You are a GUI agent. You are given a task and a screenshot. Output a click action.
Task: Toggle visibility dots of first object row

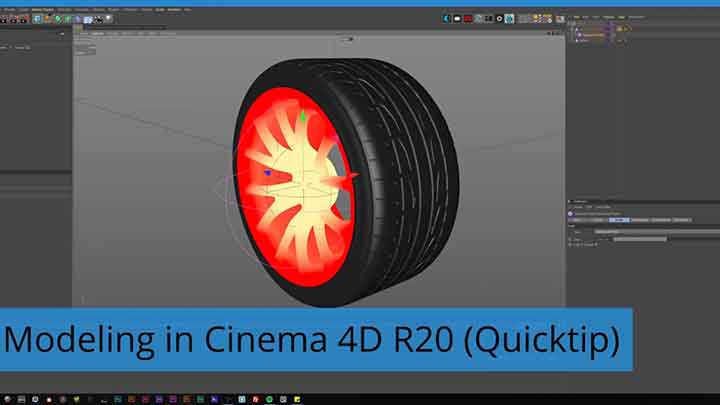(609, 29)
